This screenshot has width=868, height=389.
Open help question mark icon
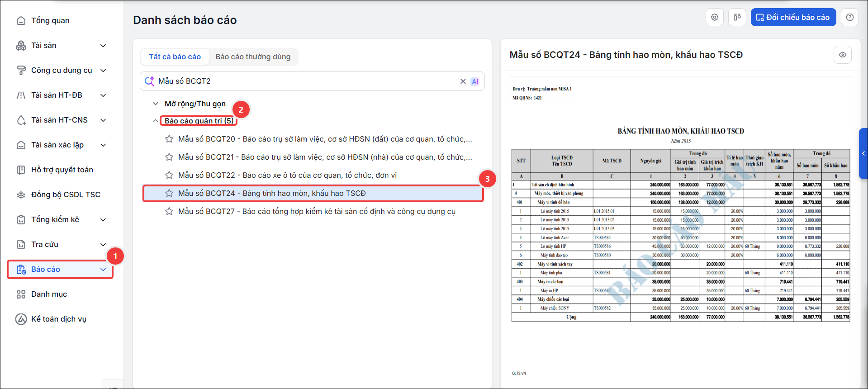(x=850, y=17)
